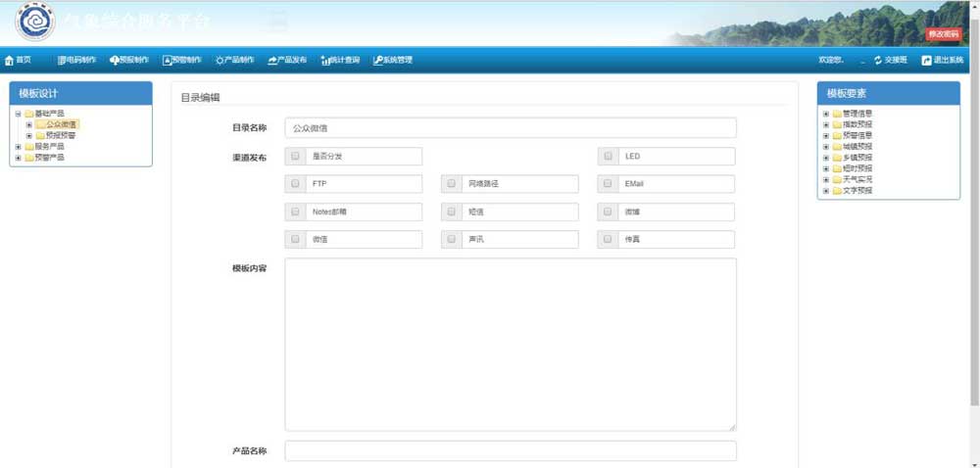The width and height of the screenshot is (980, 468).
Task: Click the red 修改密码 button
Action: point(944,34)
